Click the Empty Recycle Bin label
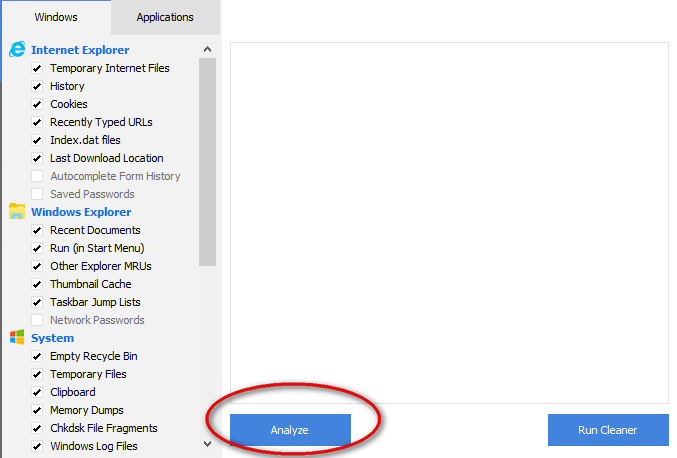The height and width of the screenshot is (458, 677). 94,356
